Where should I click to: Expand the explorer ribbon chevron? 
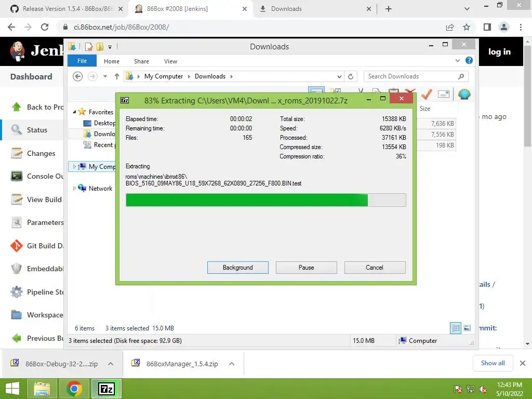pos(457,60)
